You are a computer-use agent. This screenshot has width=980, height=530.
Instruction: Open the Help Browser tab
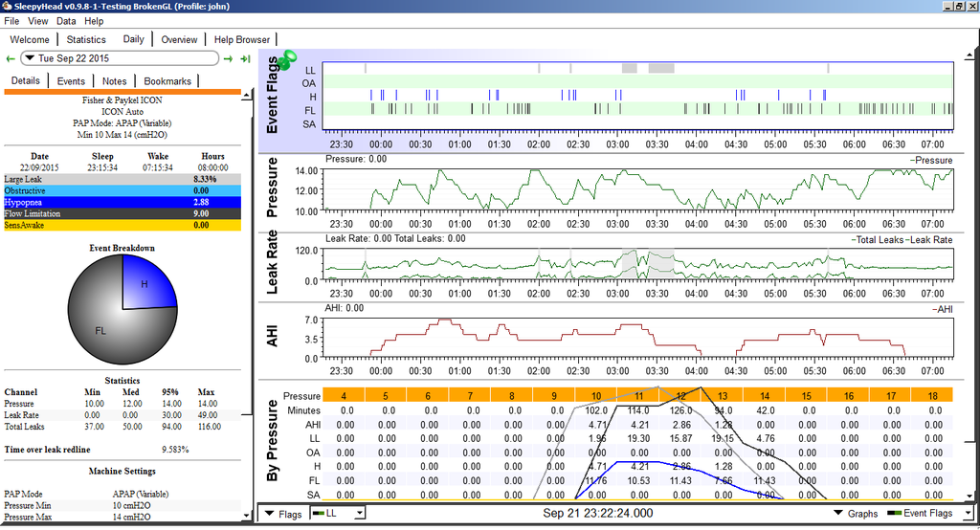pos(242,39)
